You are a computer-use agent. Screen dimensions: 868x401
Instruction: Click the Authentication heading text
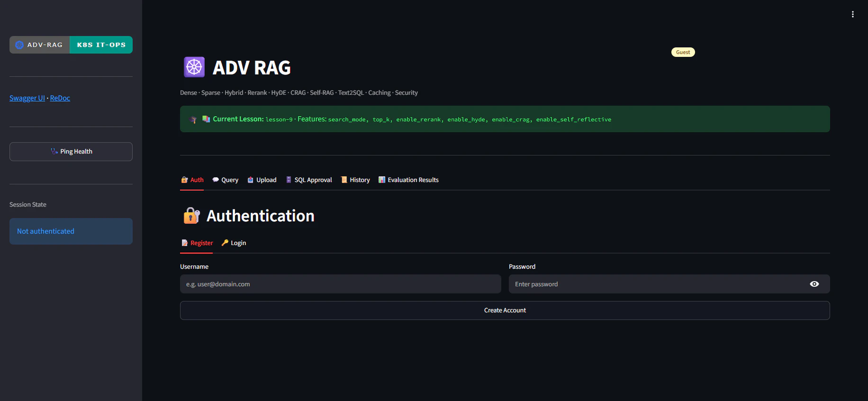click(261, 216)
